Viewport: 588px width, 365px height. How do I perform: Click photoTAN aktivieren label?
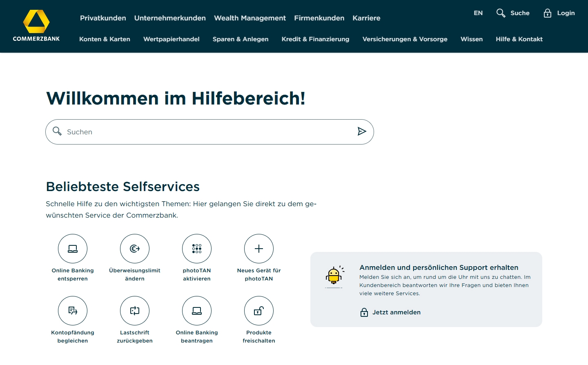tap(197, 275)
